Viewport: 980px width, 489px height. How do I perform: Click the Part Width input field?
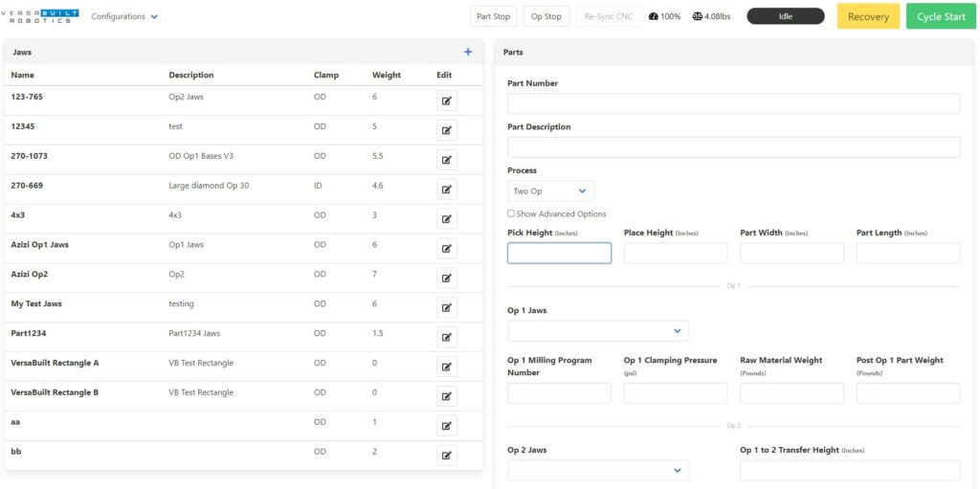point(791,254)
